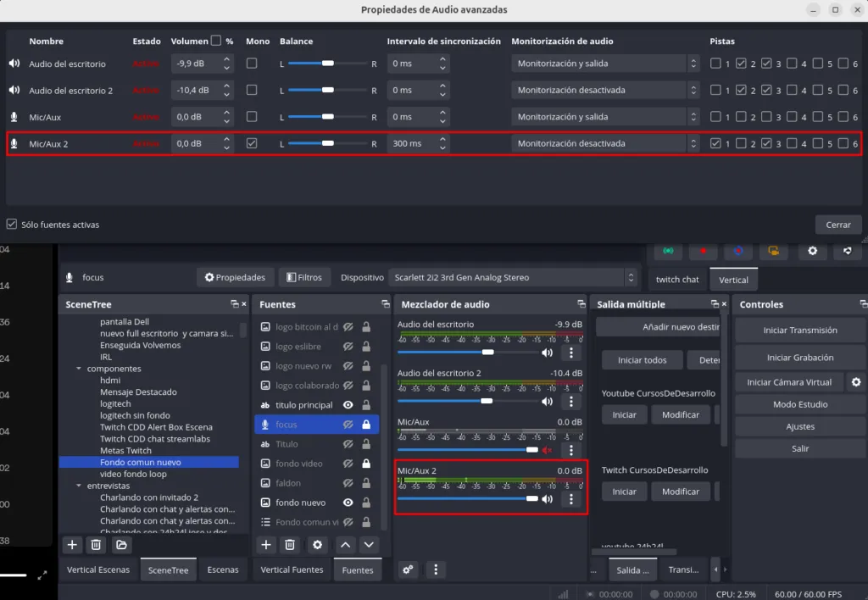This screenshot has height=600, width=868.
Task: Unmute the Mic/Aux channel in audio mixer
Action: 548,450
